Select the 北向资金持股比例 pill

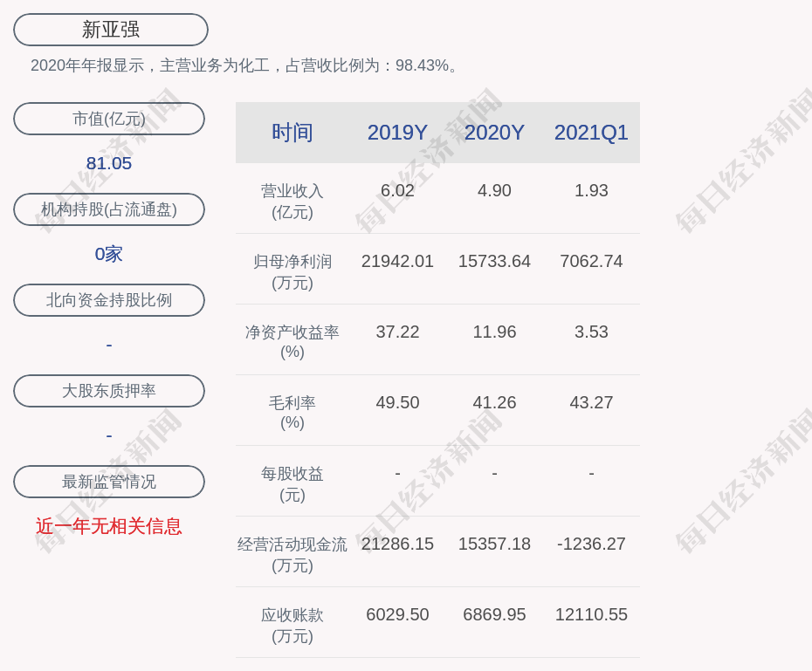click(109, 300)
